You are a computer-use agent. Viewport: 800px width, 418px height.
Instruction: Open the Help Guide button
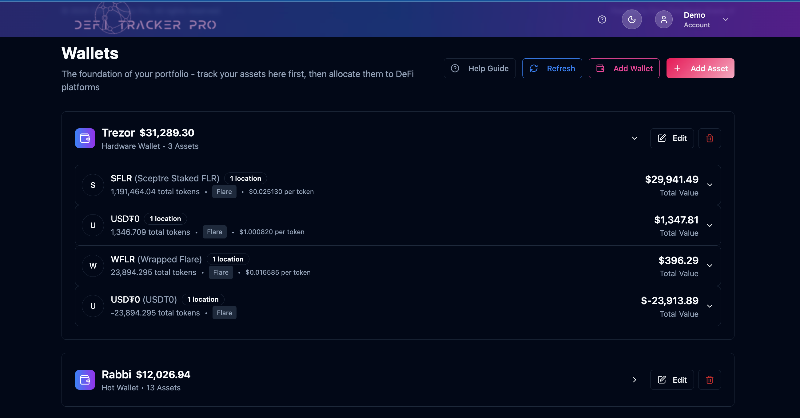(480, 68)
